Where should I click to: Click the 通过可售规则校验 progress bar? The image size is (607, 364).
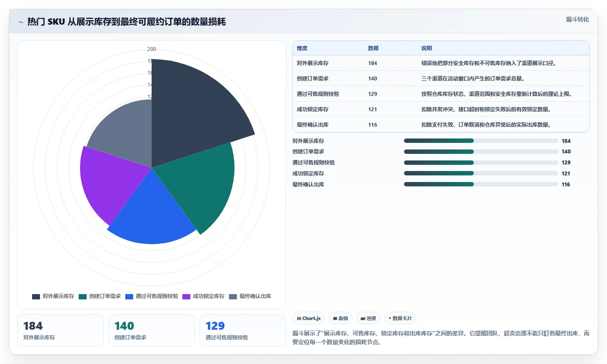pyautogui.click(x=481, y=163)
